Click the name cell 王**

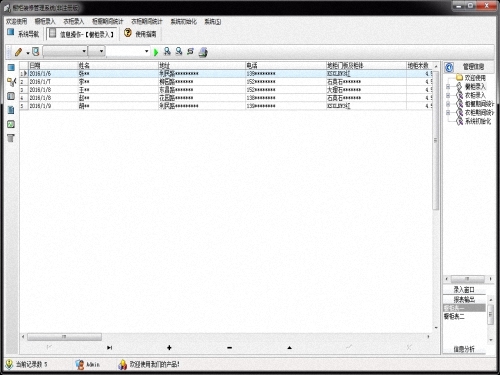click(x=118, y=90)
